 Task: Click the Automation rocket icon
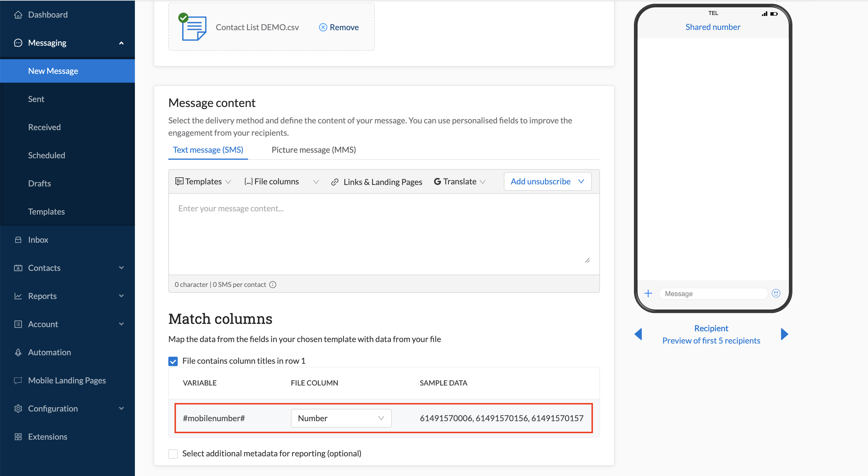tap(18, 352)
